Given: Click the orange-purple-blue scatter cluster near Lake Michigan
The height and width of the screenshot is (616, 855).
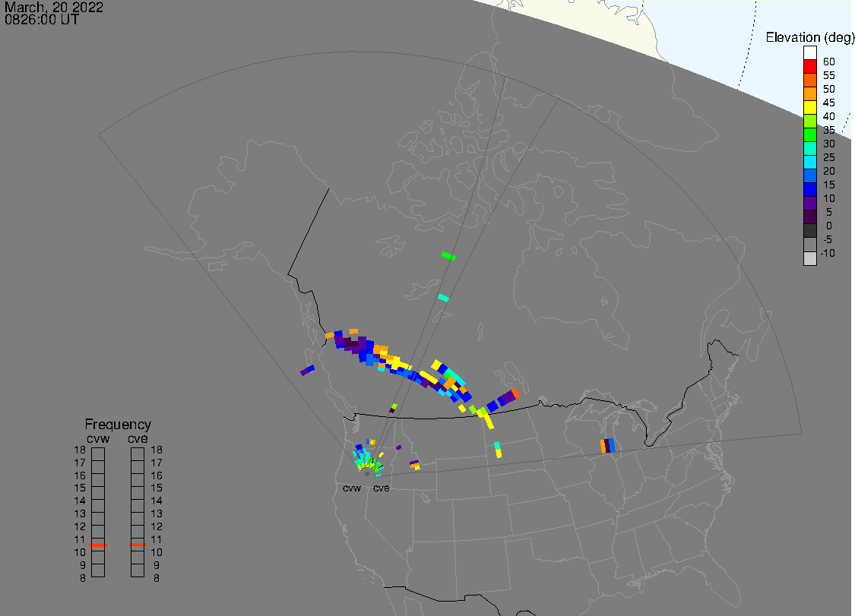Looking at the screenshot, I should click(607, 445).
